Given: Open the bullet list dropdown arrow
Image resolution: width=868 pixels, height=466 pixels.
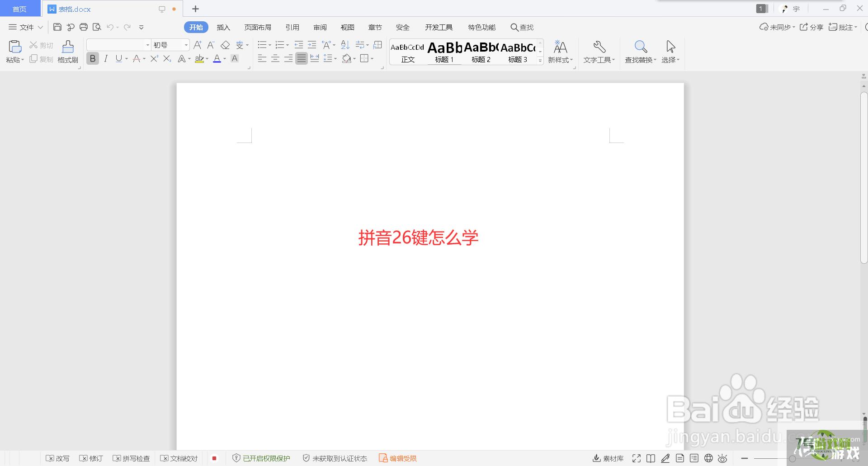Looking at the screenshot, I should coord(269,45).
